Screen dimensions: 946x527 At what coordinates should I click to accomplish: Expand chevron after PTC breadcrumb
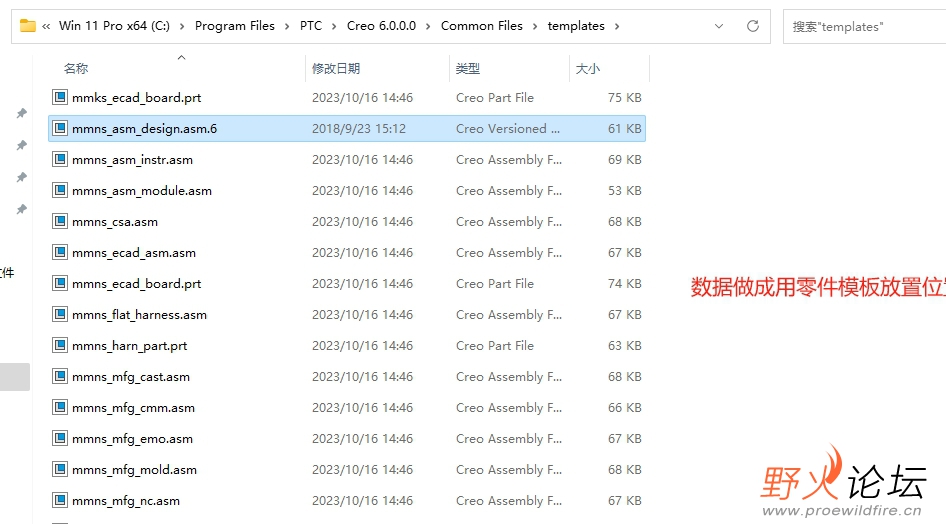click(334, 27)
